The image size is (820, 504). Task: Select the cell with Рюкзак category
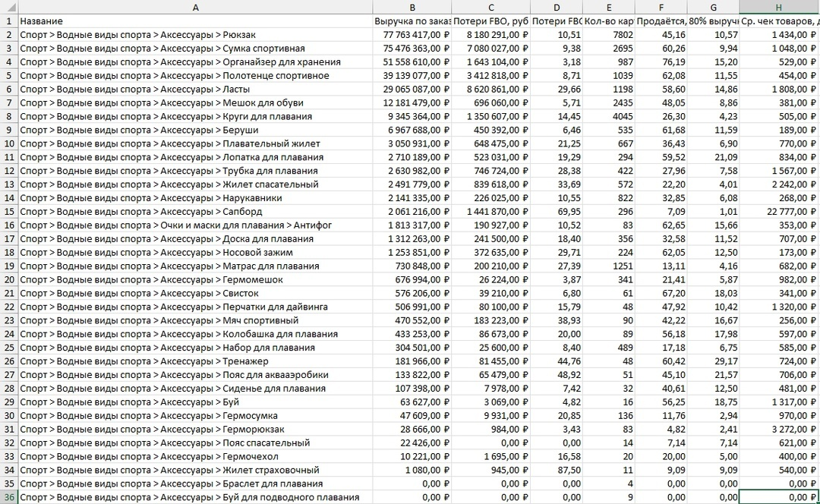(196, 35)
